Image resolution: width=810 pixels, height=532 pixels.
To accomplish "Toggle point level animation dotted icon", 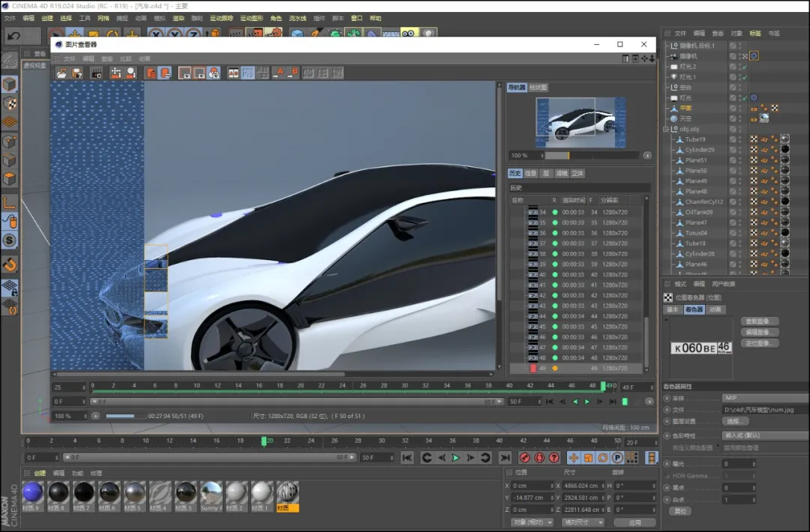I will pyautogui.click(x=631, y=458).
